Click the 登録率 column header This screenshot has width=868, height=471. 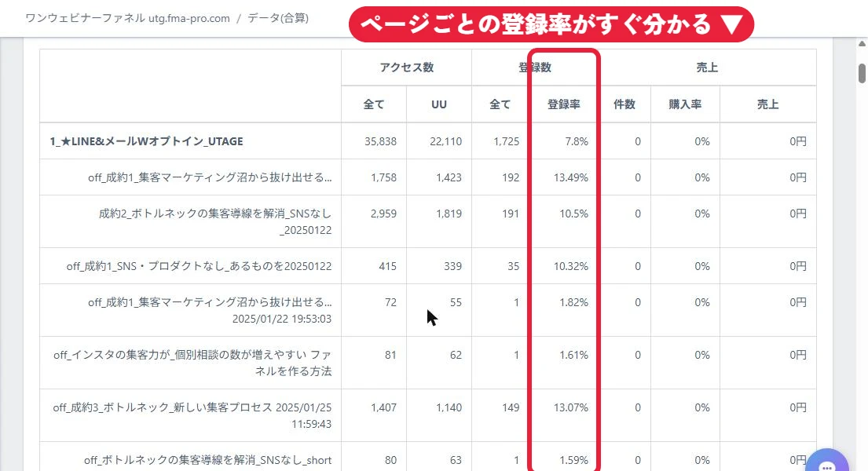563,104
